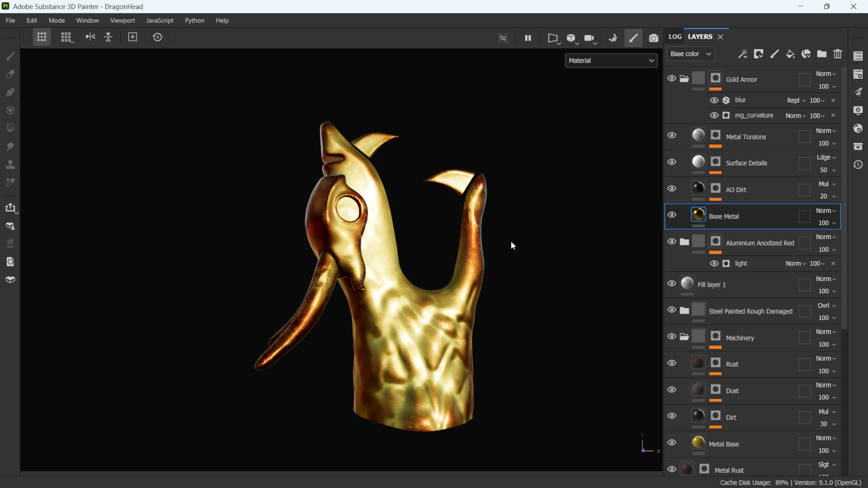This screenshot has height=488, width=868.
Task: Select the Eraser tool in left toolbar
Action: coord(10,74)
